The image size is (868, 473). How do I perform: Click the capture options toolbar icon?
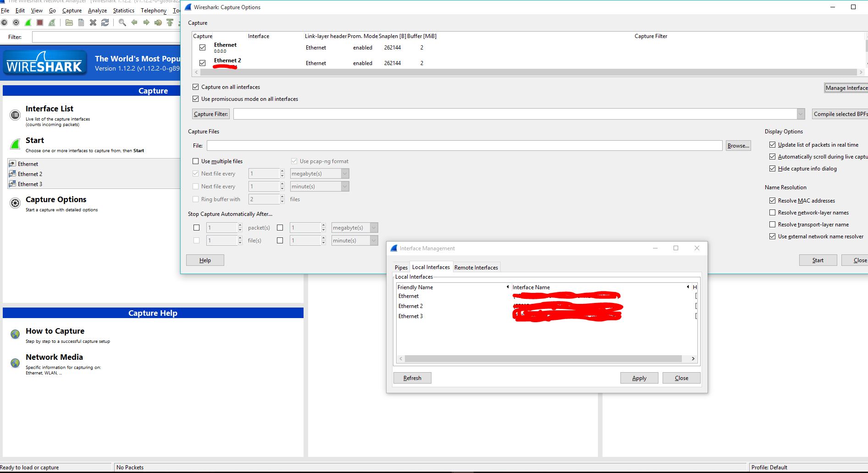[x=16, y=22]
